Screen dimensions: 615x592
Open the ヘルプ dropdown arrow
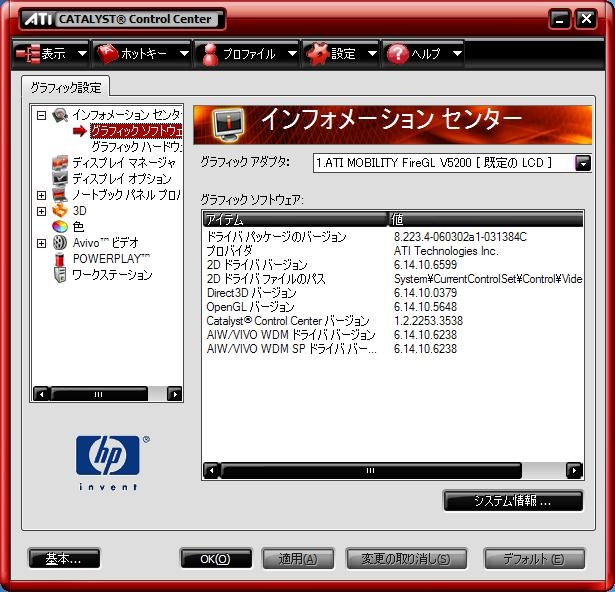[x=457, y=53]
